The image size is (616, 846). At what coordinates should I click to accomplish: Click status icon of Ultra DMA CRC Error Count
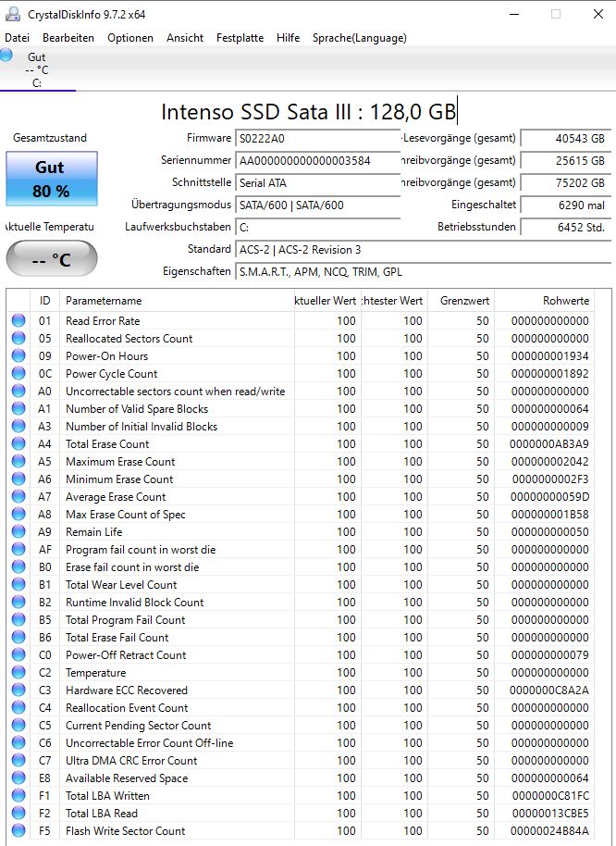18,760
